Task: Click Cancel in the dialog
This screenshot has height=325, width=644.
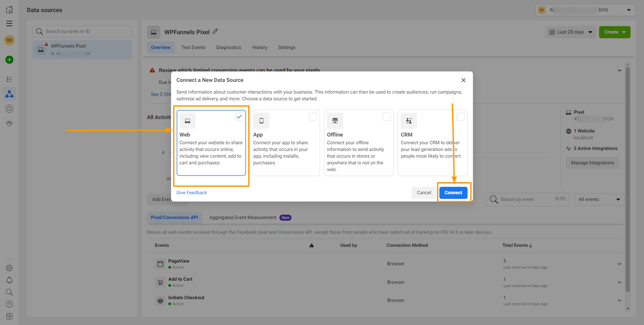Action: (424, 193)
